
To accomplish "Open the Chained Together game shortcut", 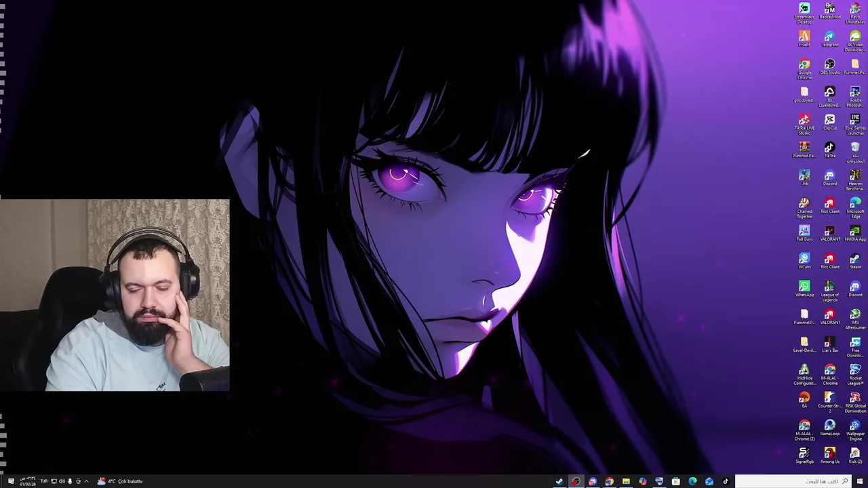I will pos(804,208).
